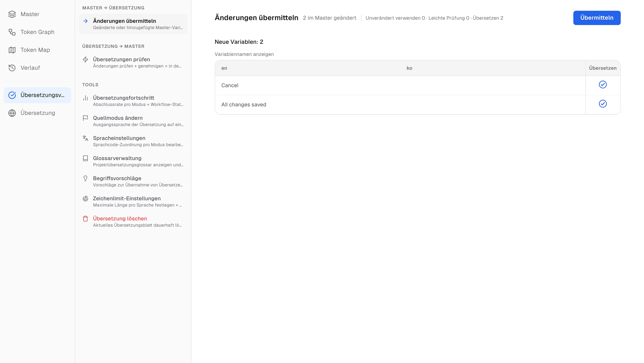
Task: Open the Verlauf section
Action: pyautogui.click(x=37, y=68)
